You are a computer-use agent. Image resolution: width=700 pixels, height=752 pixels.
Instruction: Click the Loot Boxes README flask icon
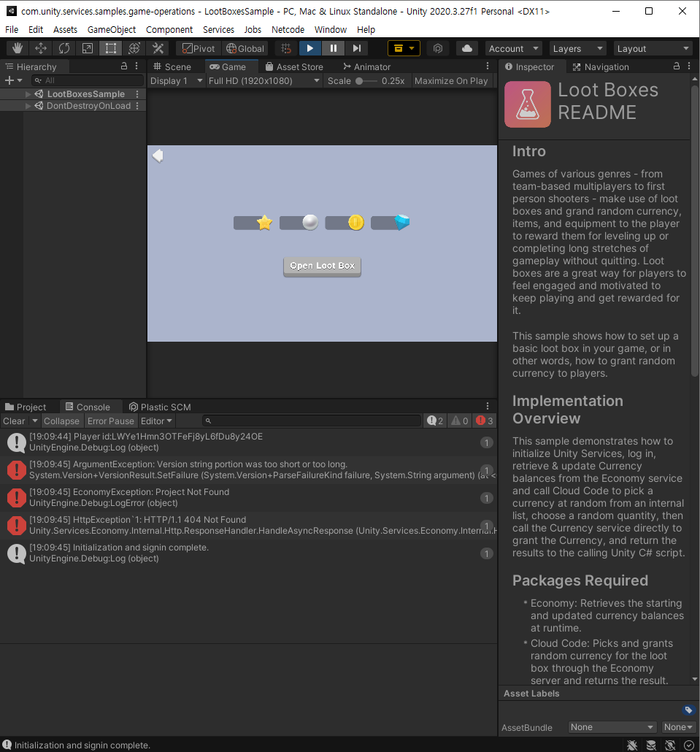point(528,104)
